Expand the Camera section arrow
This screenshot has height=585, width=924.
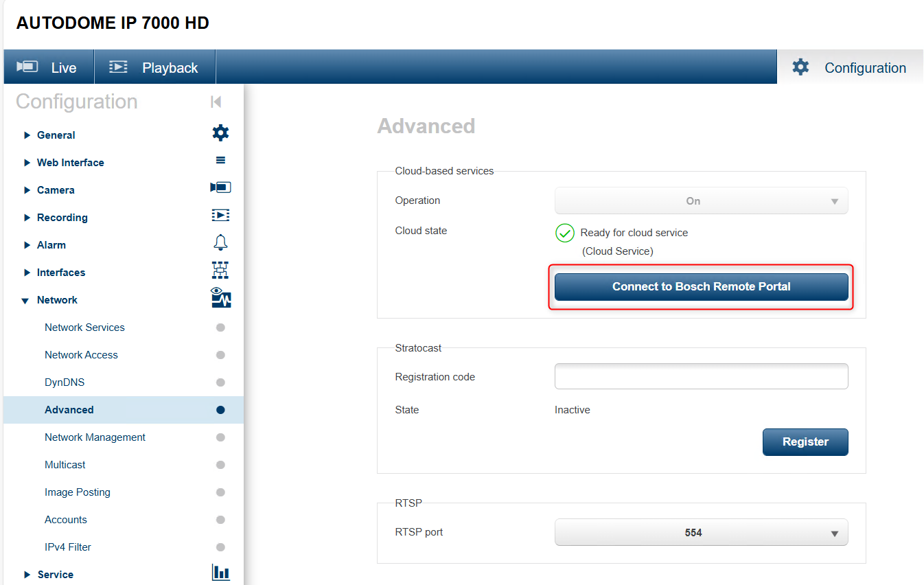click(x=27, y=190)
